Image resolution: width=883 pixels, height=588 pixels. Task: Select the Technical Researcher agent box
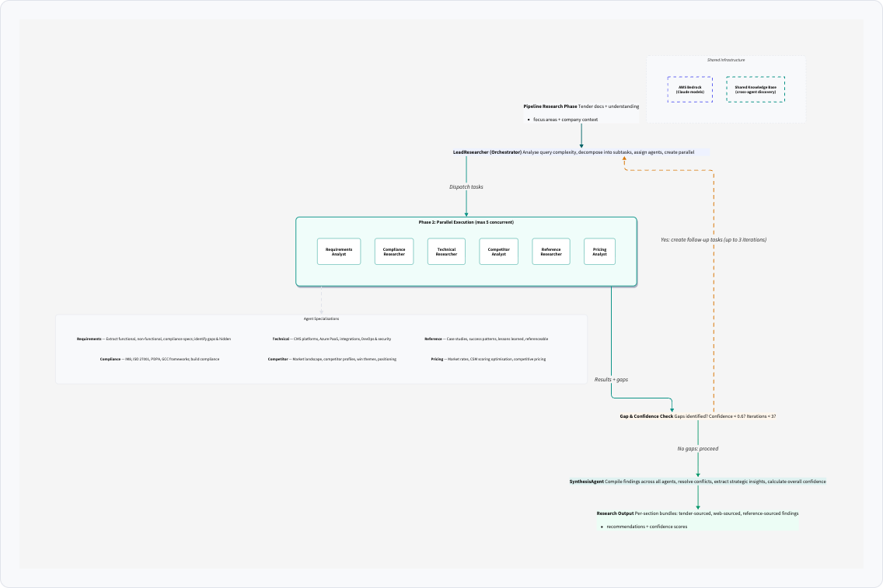446,252
